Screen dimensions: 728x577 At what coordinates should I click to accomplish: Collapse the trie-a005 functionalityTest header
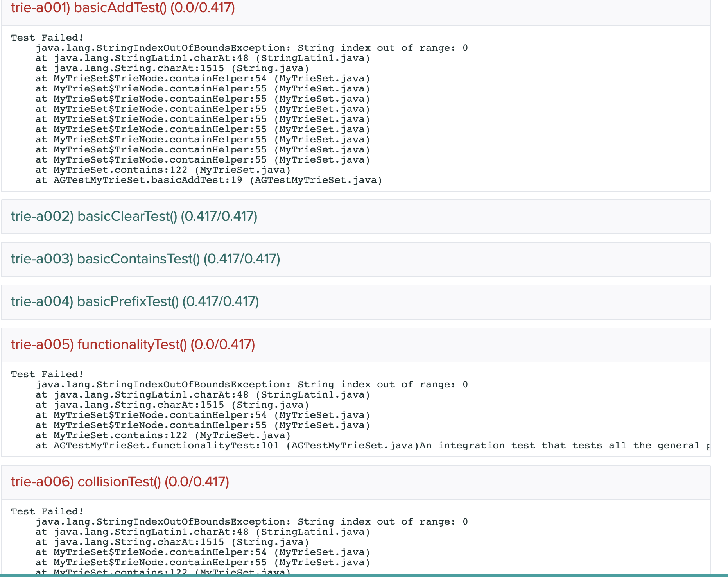133,344
